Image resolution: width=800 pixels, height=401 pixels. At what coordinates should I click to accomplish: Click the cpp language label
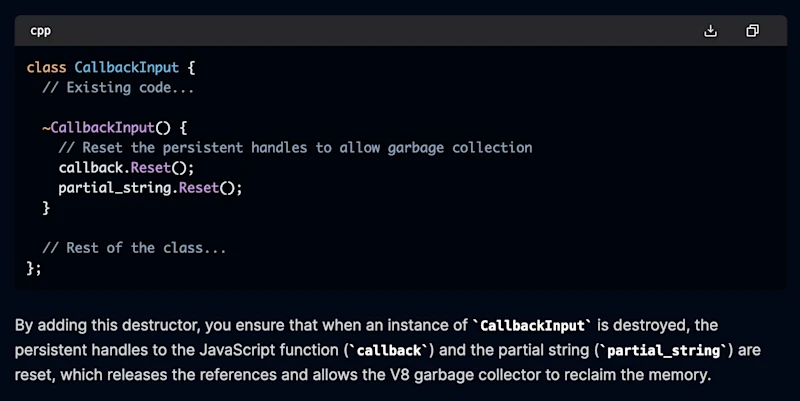[40, 31]
